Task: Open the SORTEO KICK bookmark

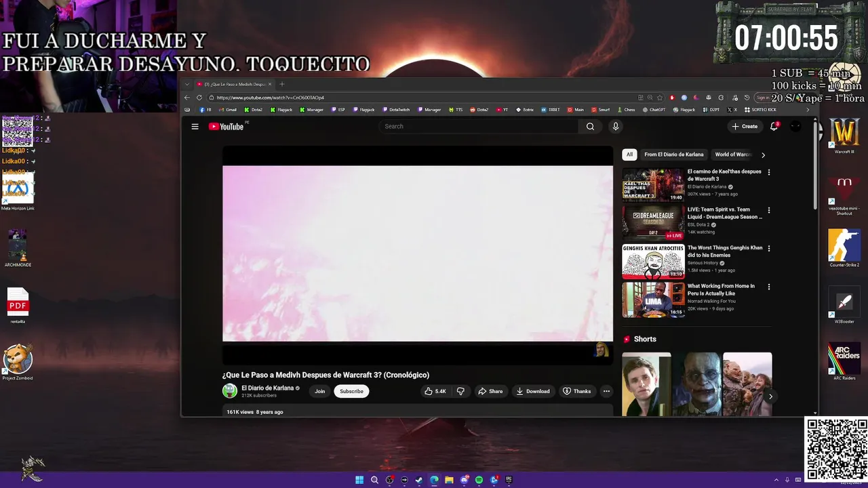Action: click(760, 110)
